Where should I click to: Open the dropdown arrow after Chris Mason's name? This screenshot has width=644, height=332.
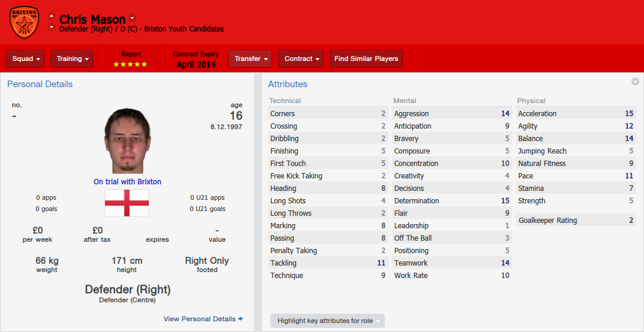coord(132,18)
